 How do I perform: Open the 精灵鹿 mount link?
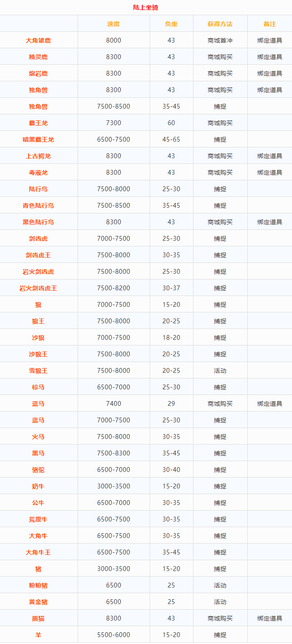pos(38,57)
